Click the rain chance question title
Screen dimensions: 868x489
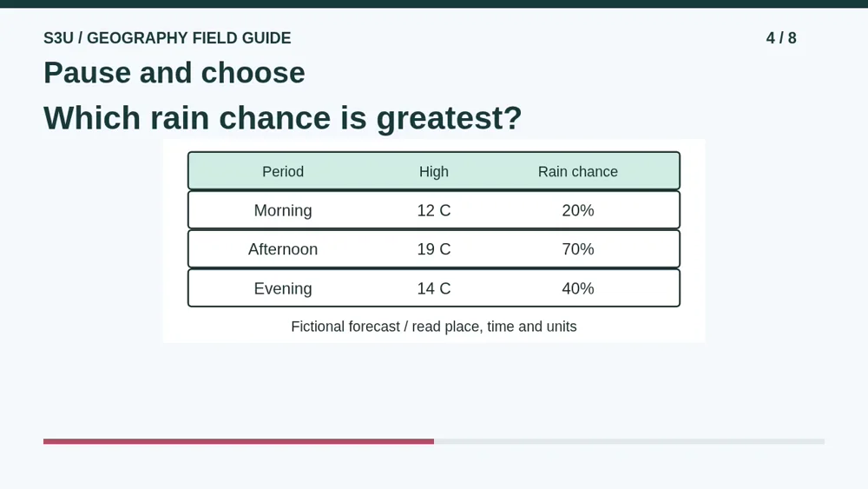pos(283,118)
